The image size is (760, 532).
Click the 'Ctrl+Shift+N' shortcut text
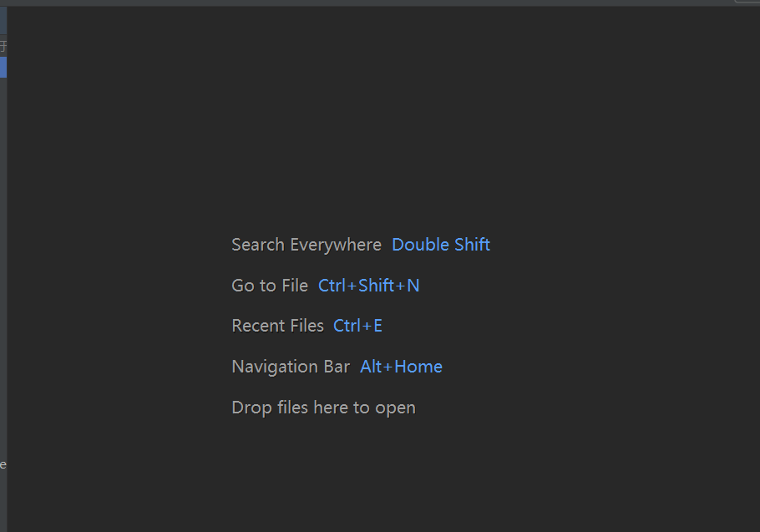pyautogui.click(x=368, y=286)
